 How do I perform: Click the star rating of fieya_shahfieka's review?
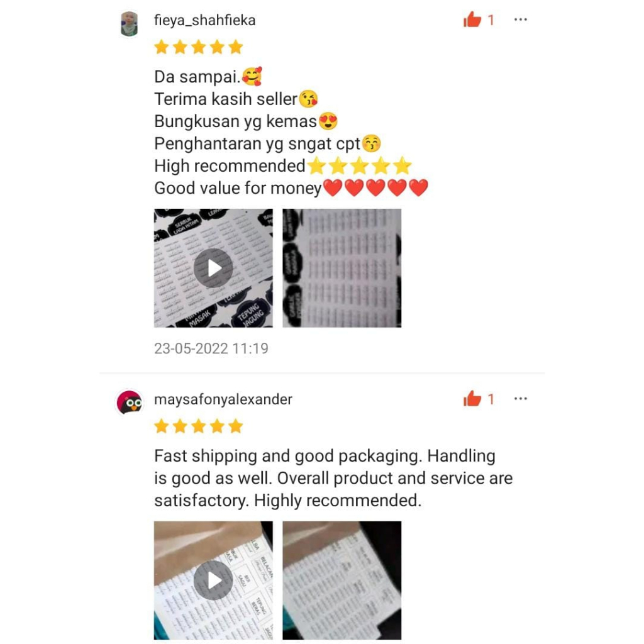[199, 47]
